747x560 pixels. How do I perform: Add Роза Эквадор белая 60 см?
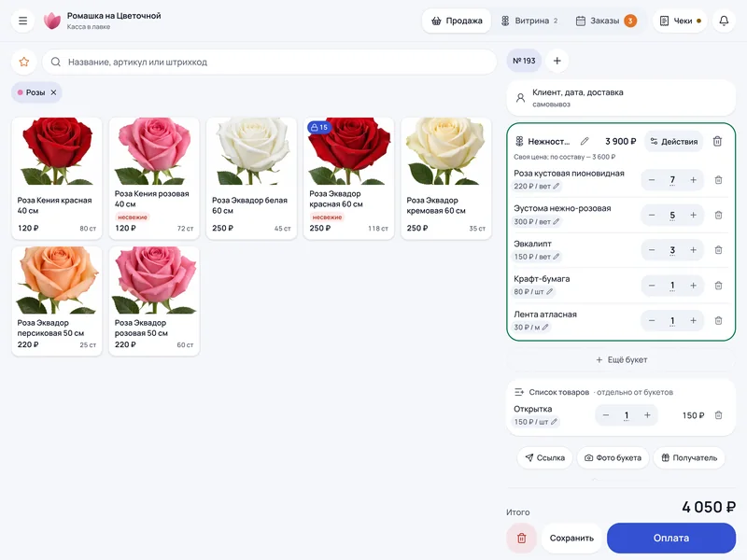tap(251, 178)
